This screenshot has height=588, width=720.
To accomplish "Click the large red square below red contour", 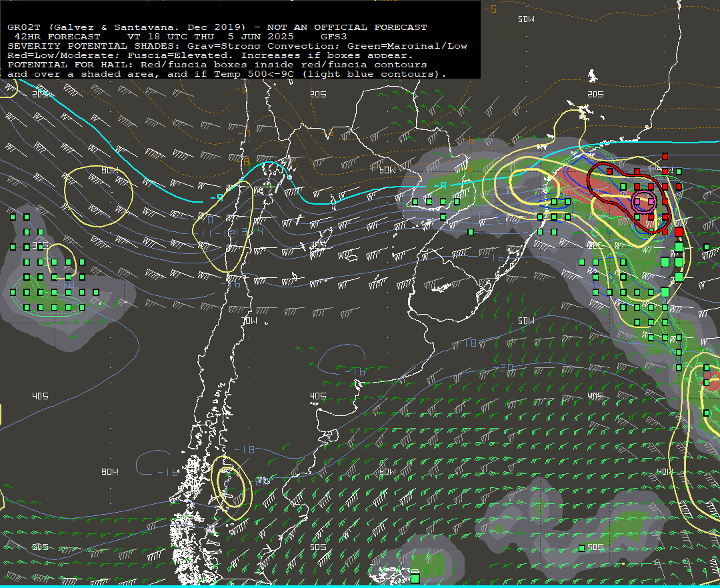I will (x=679, y=232).
